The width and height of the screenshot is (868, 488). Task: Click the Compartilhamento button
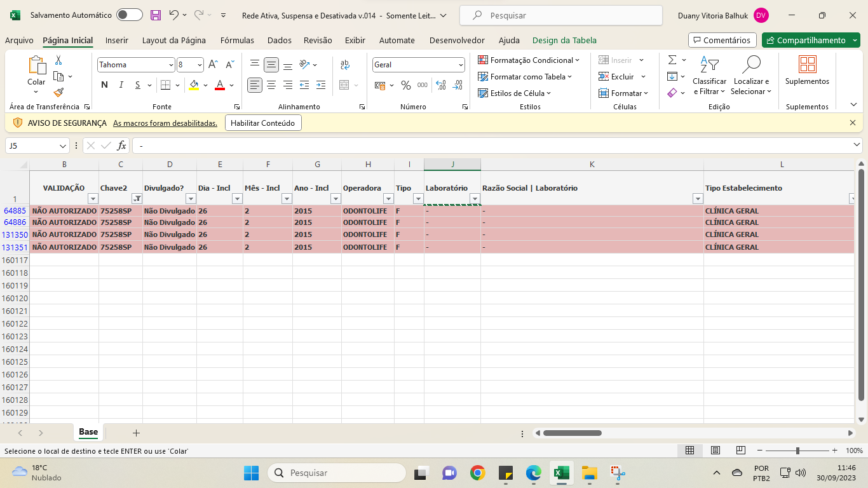point(807,40)
